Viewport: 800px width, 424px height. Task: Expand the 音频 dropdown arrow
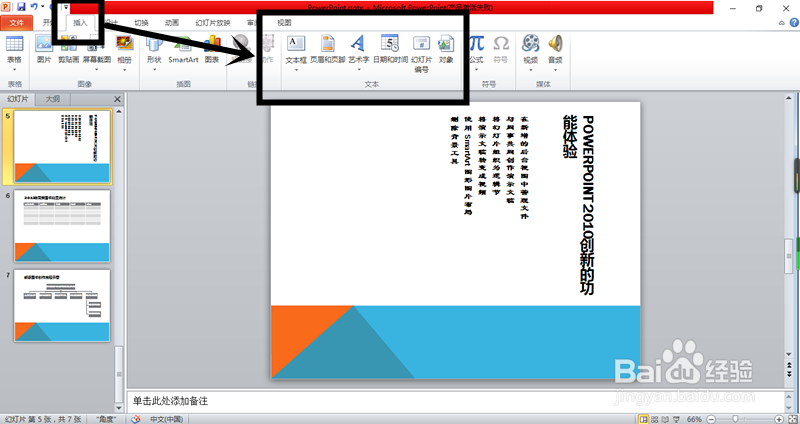[x=555, y=69]
